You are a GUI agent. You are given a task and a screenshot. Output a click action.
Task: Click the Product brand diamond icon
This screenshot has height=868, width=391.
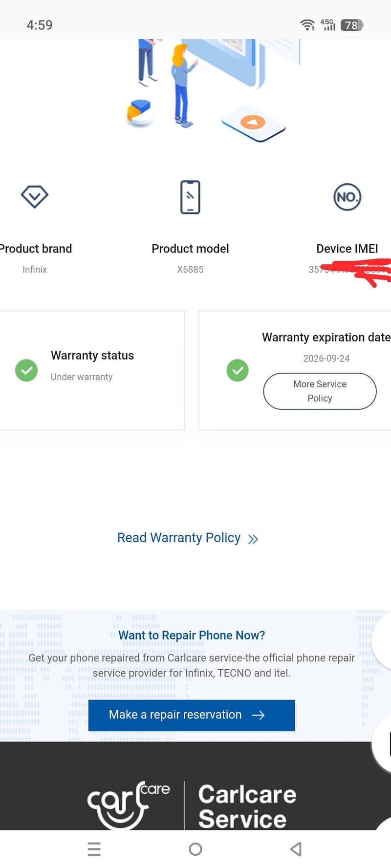pyautogui.click(x=34, y=197)
